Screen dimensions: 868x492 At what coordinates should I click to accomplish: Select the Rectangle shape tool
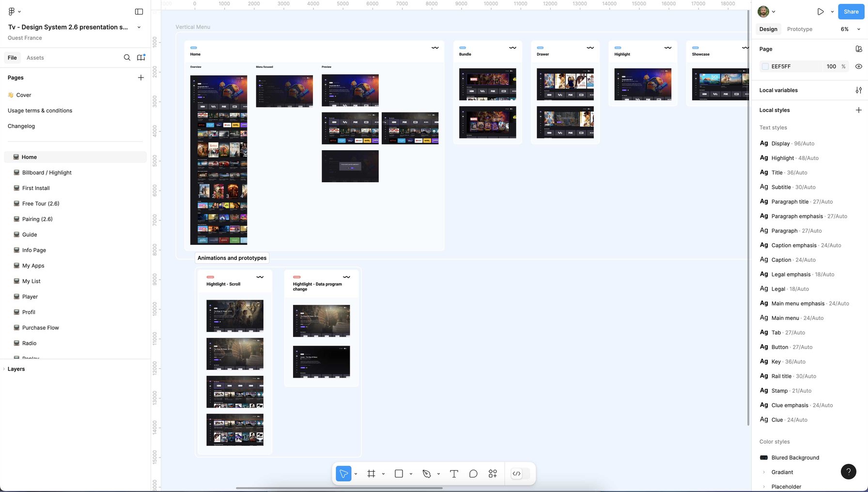click(x=399, y=474)
